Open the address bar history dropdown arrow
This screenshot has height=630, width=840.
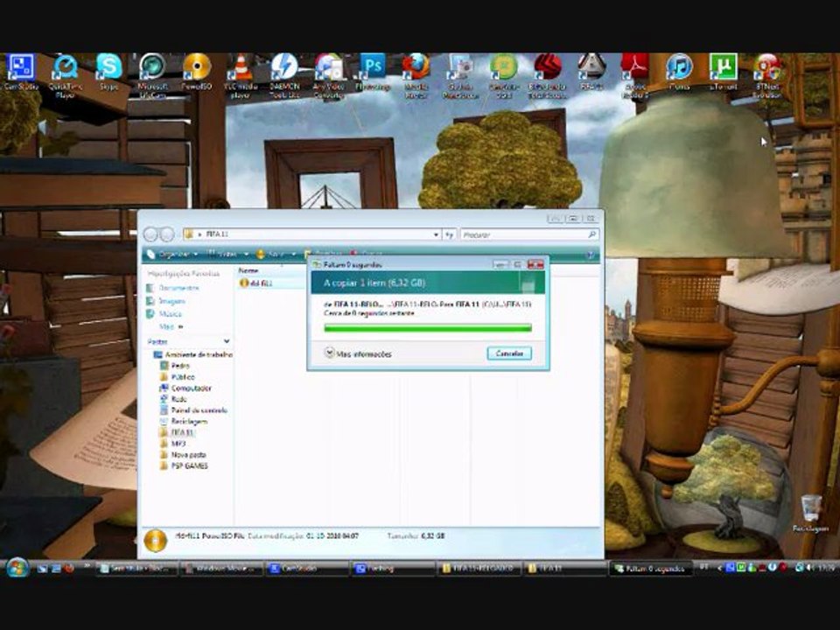[x=436, y=234]
